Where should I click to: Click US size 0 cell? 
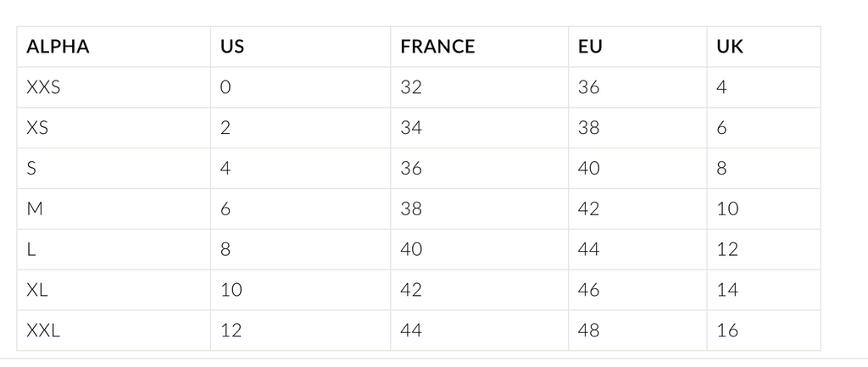click(301, 87)
